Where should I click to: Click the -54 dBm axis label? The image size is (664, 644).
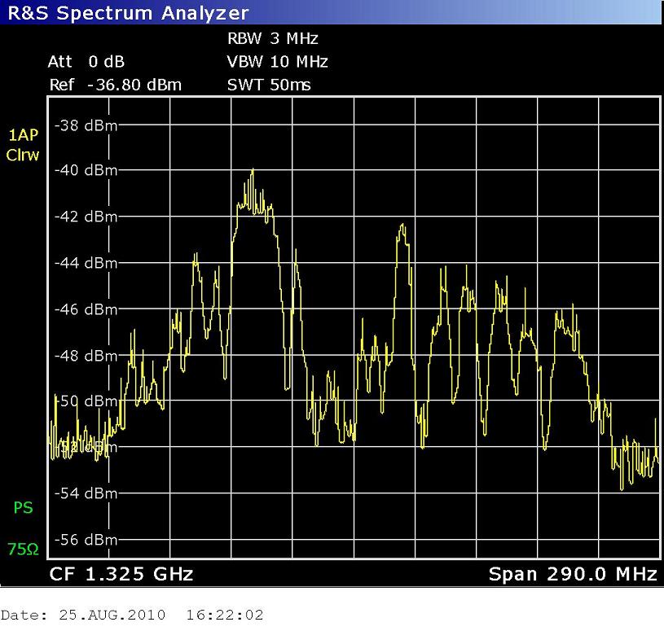click(85, 493)
